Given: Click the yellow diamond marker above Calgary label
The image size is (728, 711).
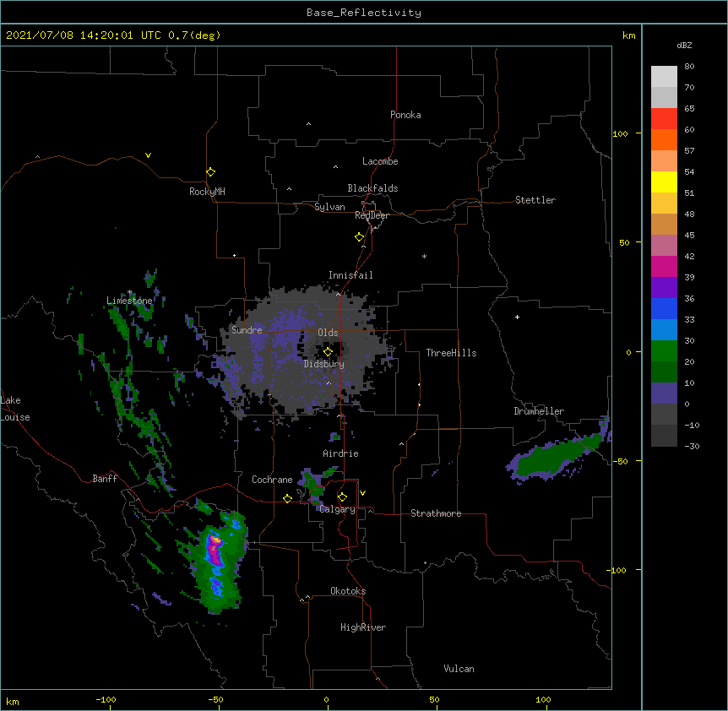Looking at the screenshot, I should tap(342, 497).
